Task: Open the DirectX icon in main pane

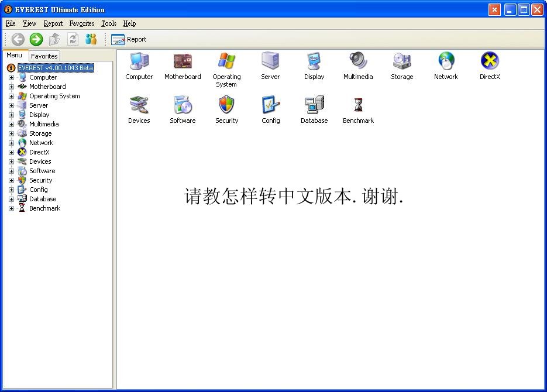Action: coord(490,61)
